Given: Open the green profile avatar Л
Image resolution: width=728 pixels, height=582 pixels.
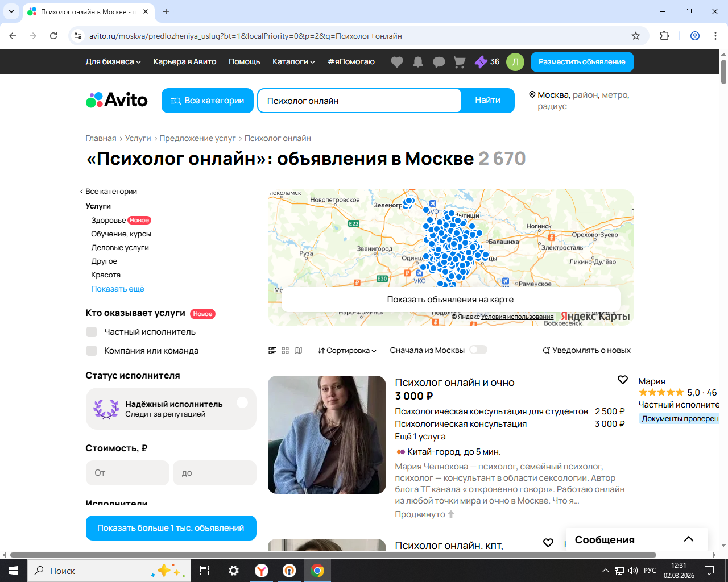Looking at the screenshot, I should [515, 62].
